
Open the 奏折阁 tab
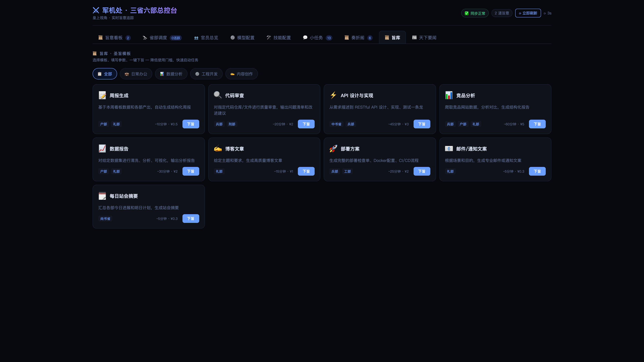point(358,38)
